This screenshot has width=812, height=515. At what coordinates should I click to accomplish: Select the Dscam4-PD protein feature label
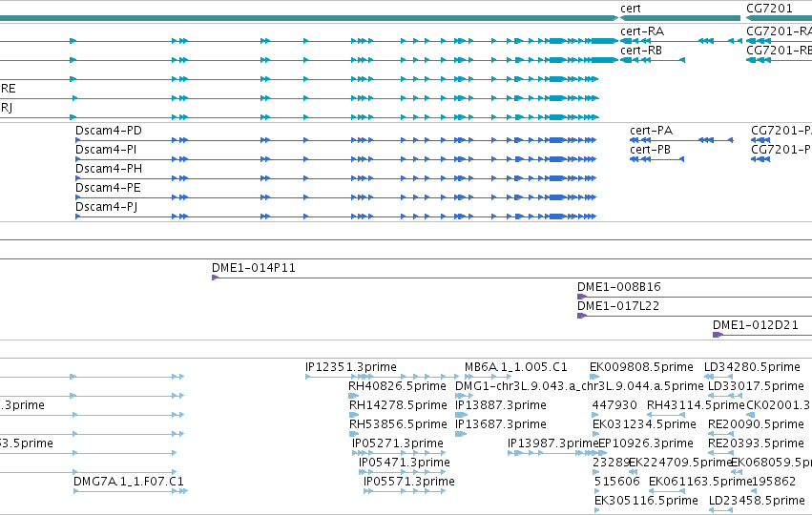108,131
